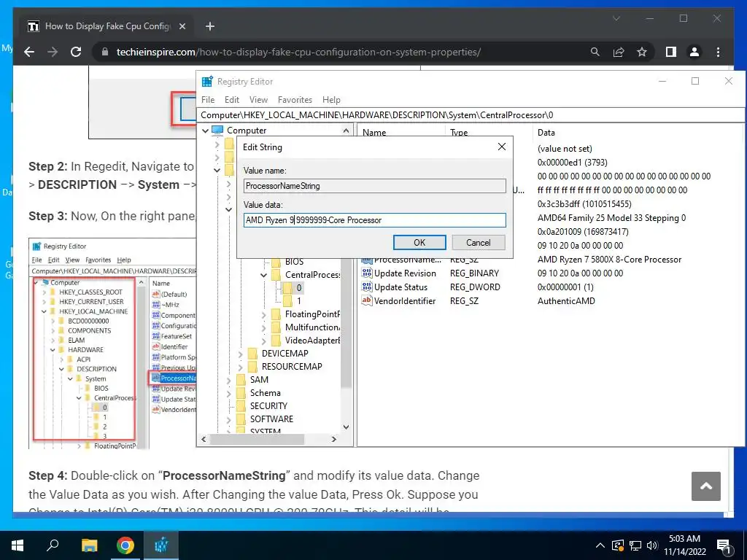The height and width of the screenshot is (560, 747).
Task: Open taskbar volume control
Action: tap(651, 545)
